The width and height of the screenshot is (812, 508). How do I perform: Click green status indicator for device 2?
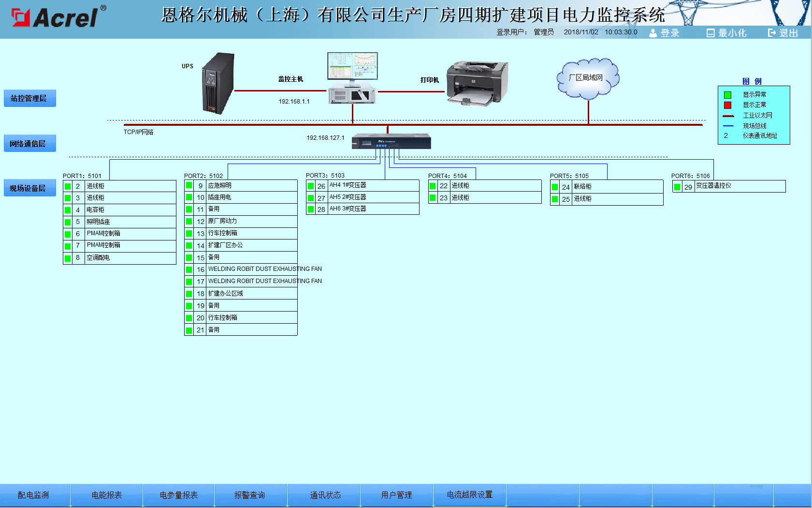pyautogui.click(x=68, y=186)
